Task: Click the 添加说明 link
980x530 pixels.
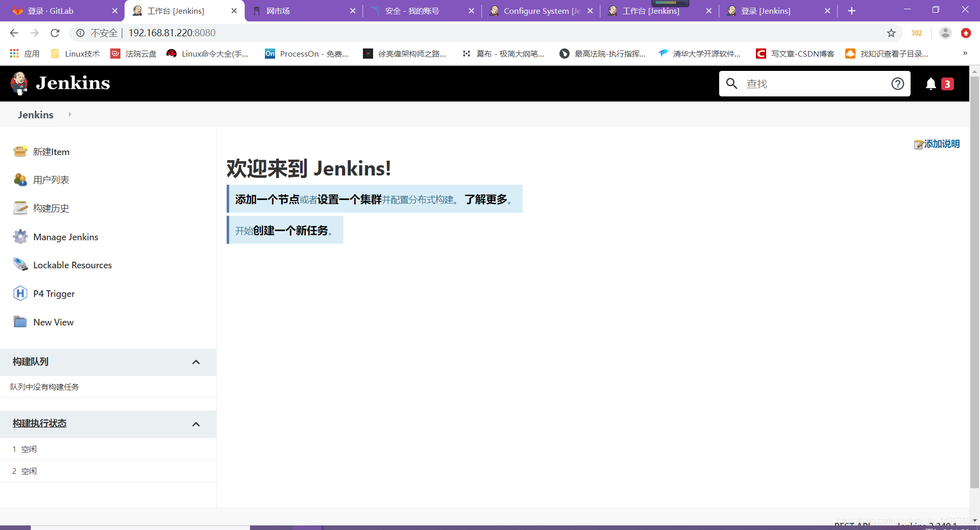Action: pyautogui.click(x=942, y=144)
